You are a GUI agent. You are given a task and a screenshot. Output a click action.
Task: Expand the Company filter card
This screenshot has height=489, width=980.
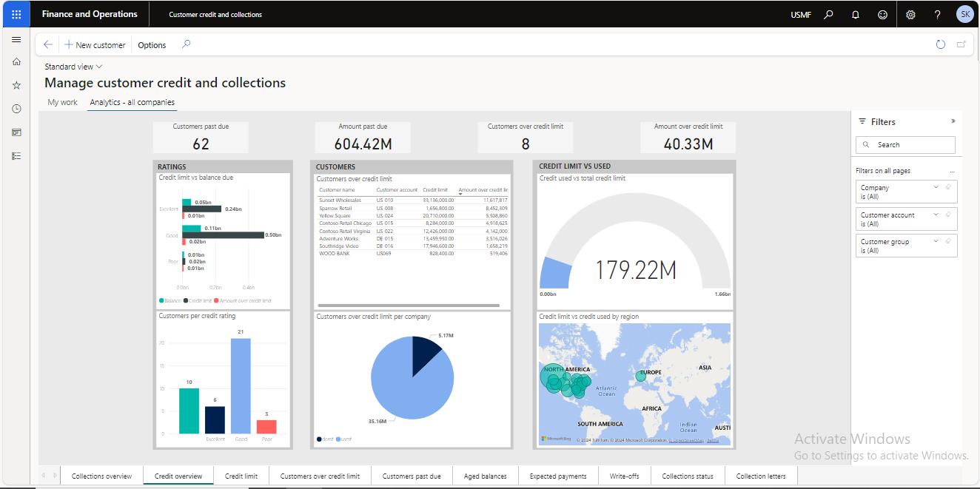936,187
